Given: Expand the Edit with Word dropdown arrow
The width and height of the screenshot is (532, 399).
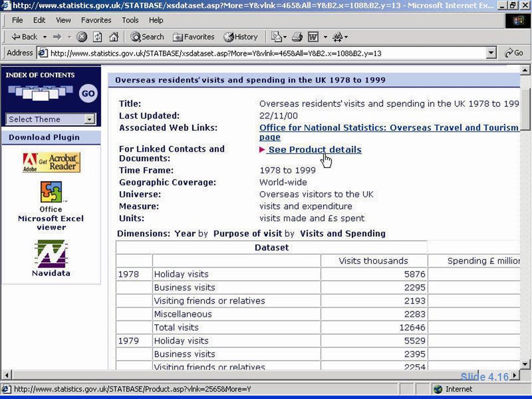Looking at the screenshot, I should tap(325, 37).
